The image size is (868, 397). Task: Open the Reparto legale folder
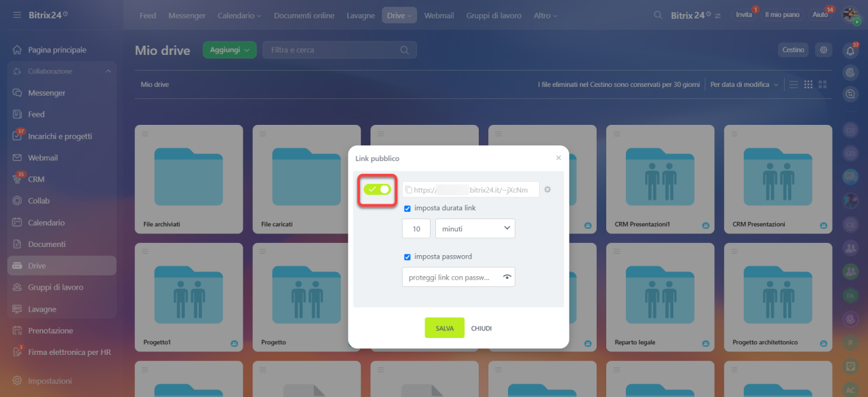(660, 297)
